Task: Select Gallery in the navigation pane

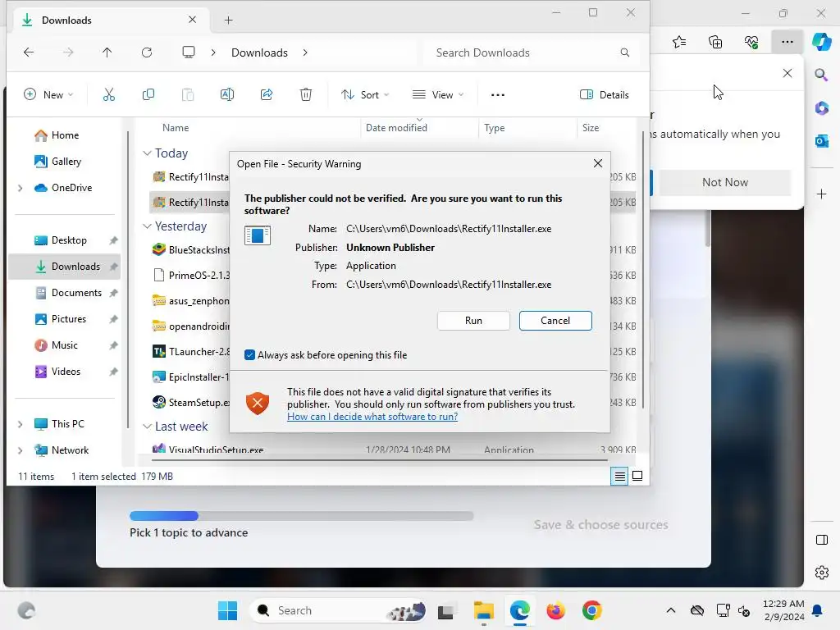Action: pos(66,162)
